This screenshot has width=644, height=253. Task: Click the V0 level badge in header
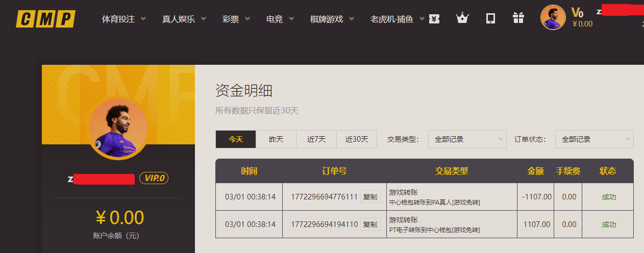pos(577,12)
